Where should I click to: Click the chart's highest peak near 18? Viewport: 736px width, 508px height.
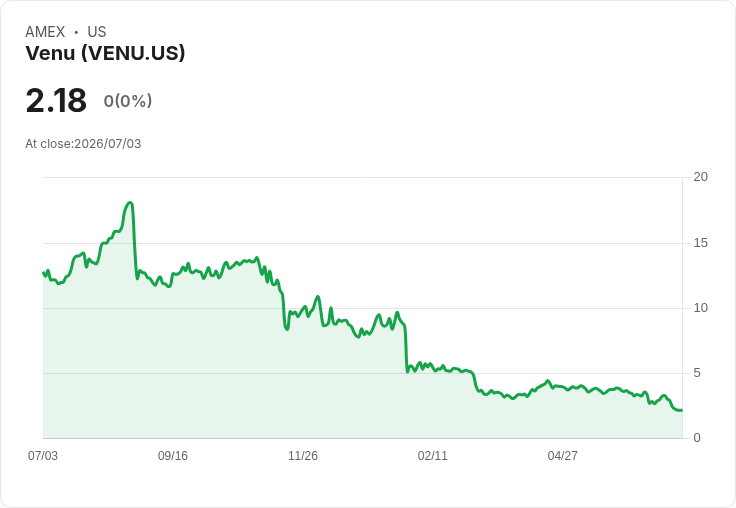pyautogui.click(x=130, y=203)
